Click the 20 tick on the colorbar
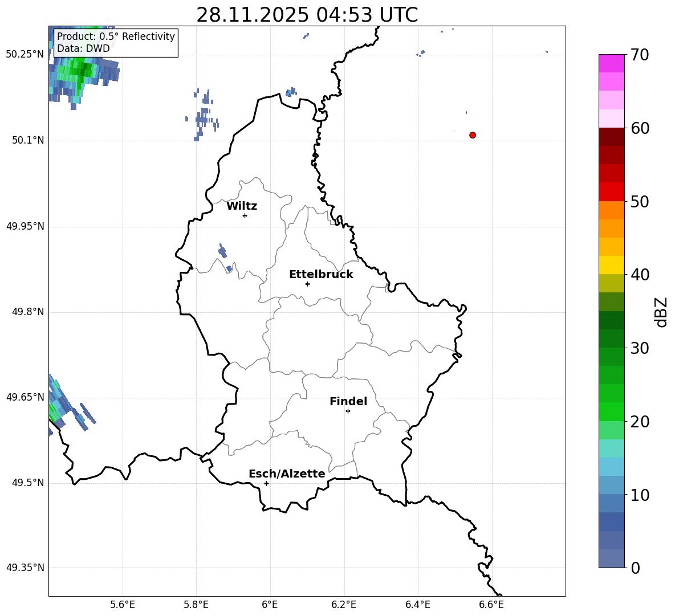The image size is (675, 616). click(640, 421)
